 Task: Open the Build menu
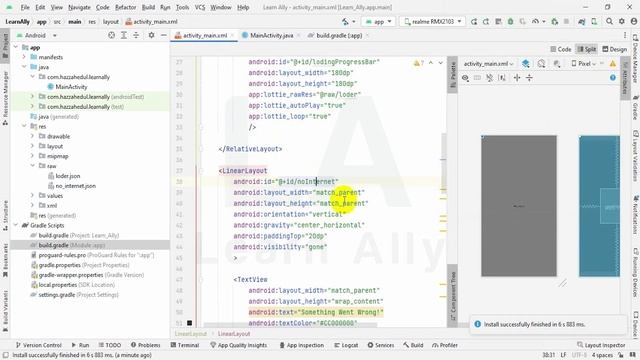coord(148,7)
